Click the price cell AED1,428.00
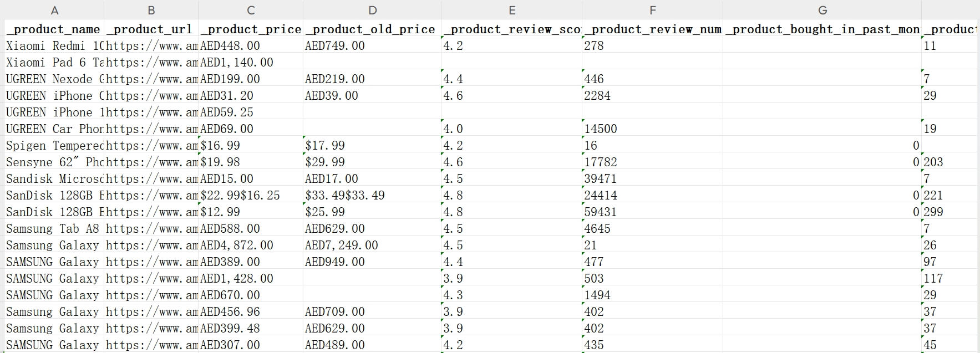Viewport: 980px width, 353px height. (x=251, y=278)
